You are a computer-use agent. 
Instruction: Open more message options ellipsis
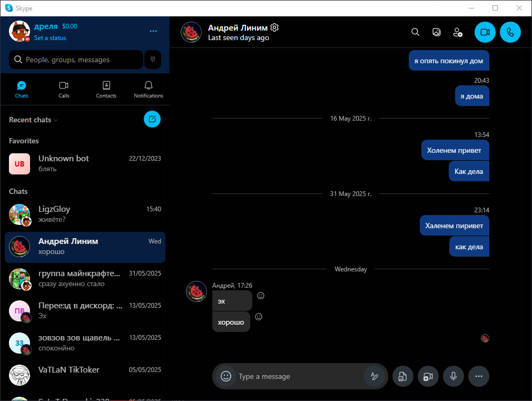coord(479,376)
